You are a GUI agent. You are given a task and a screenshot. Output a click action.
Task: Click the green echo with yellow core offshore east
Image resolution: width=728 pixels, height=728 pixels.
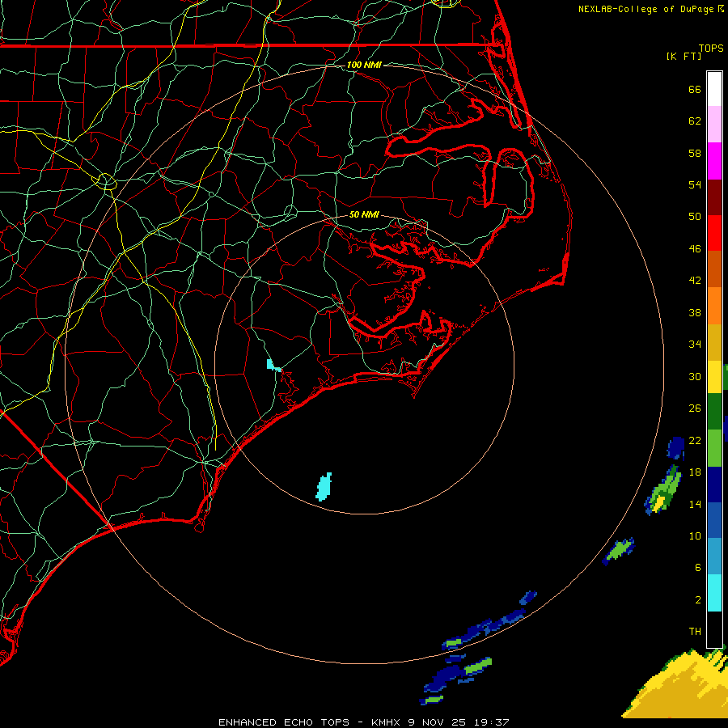662,491
